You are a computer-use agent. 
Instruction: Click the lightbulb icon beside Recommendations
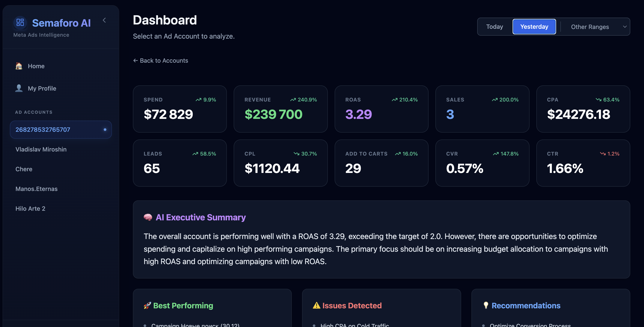coord(486,305)
